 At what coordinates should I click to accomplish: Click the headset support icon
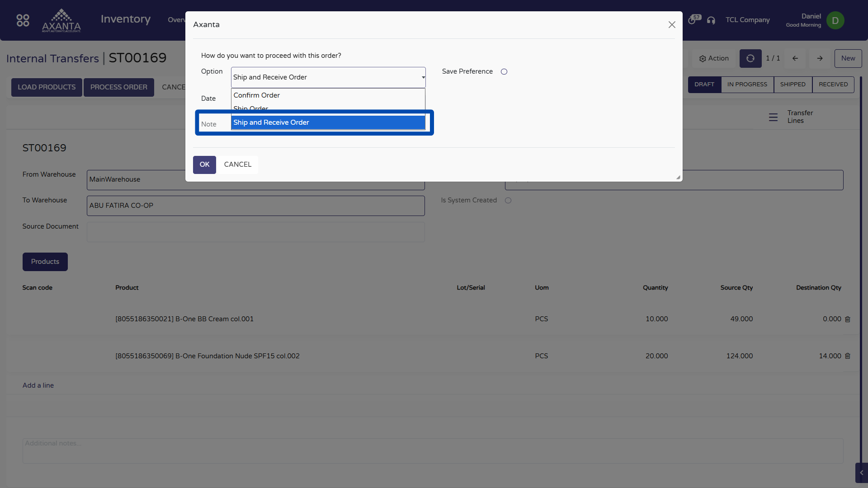click(711, 20)
